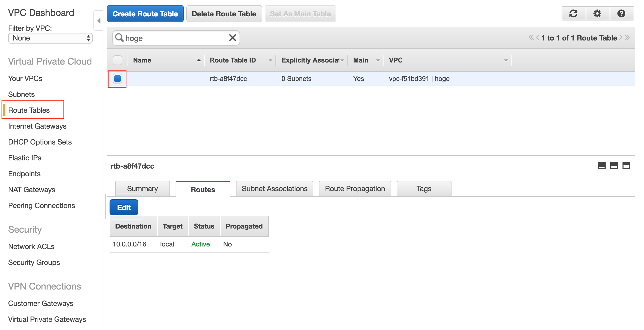This screenshot has height=330, width=644.
Task: Set details pane to half height
Action: click(x=614, y=166)
